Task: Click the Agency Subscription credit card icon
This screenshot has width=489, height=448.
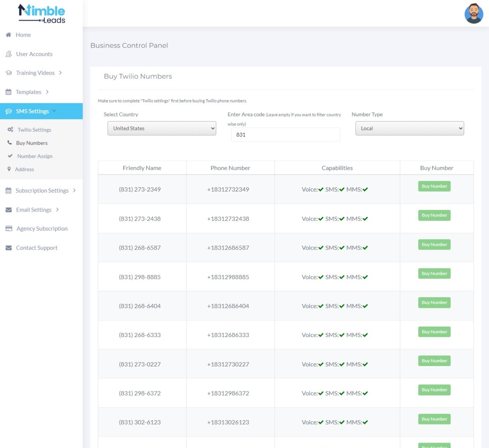Action: pyautogui.click(x=9, y=229)
